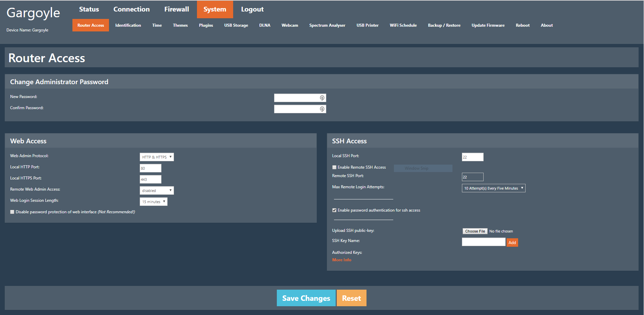Viewport: 644px width, 315px height.
Task: Open the Web Admin Protocol dropdown
Action: tap(157, 157)
